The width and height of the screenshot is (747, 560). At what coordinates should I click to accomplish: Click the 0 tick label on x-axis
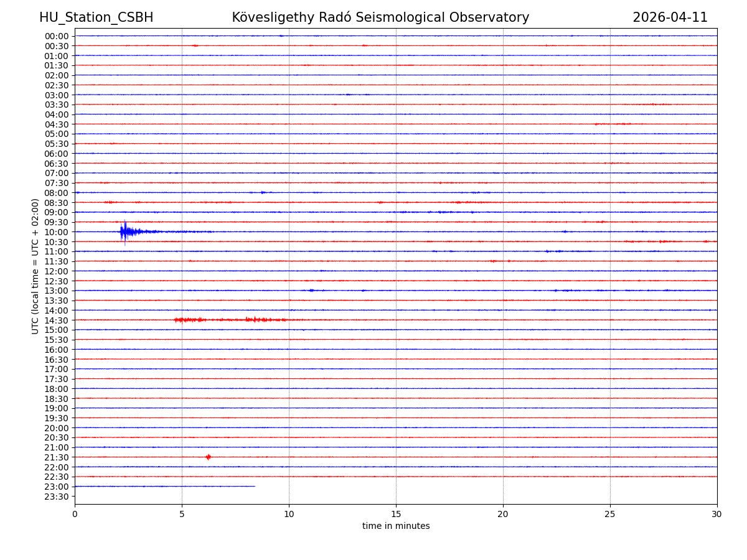point(75,514)
